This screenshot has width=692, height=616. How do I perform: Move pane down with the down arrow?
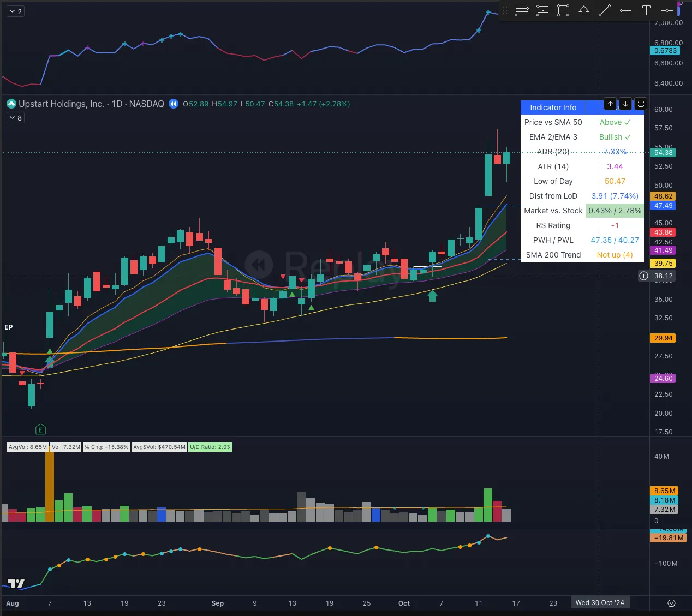tap(625, 104)
